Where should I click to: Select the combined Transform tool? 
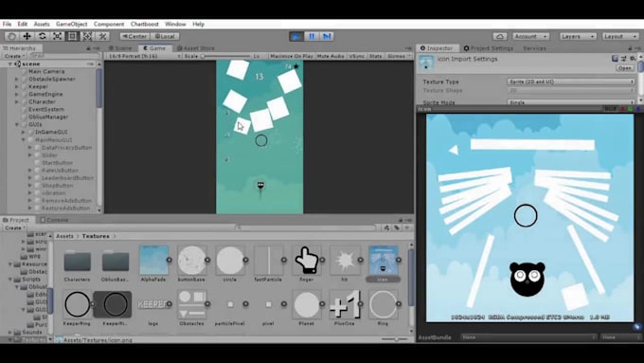[87, 36]
